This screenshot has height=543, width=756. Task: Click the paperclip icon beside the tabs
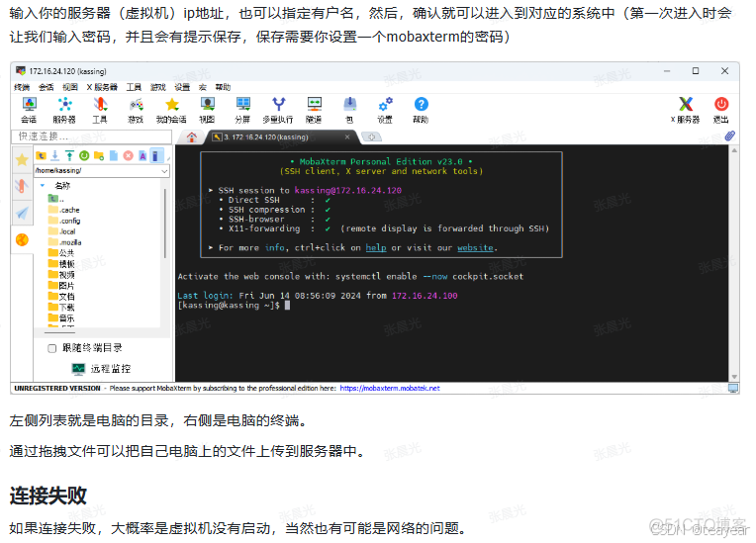(730, 136)
